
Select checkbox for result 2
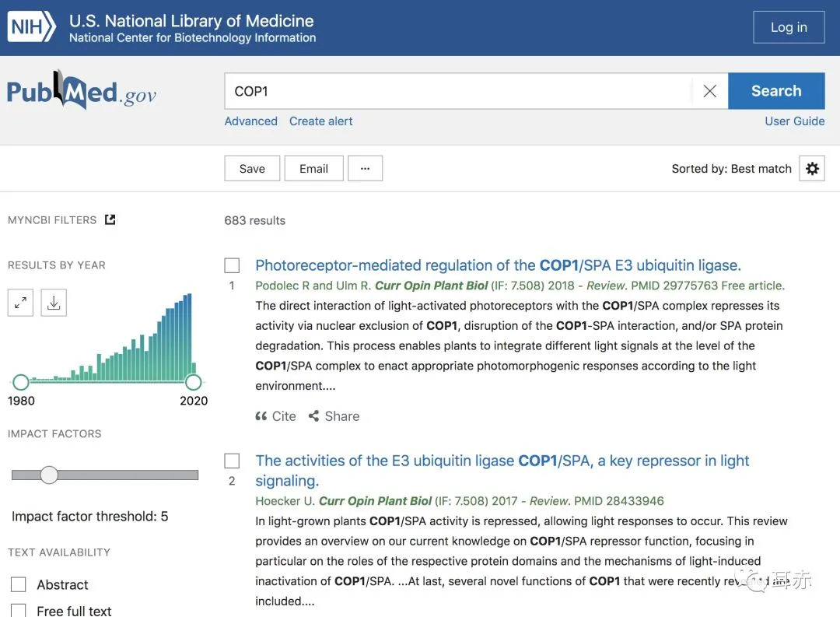(232, 461)
